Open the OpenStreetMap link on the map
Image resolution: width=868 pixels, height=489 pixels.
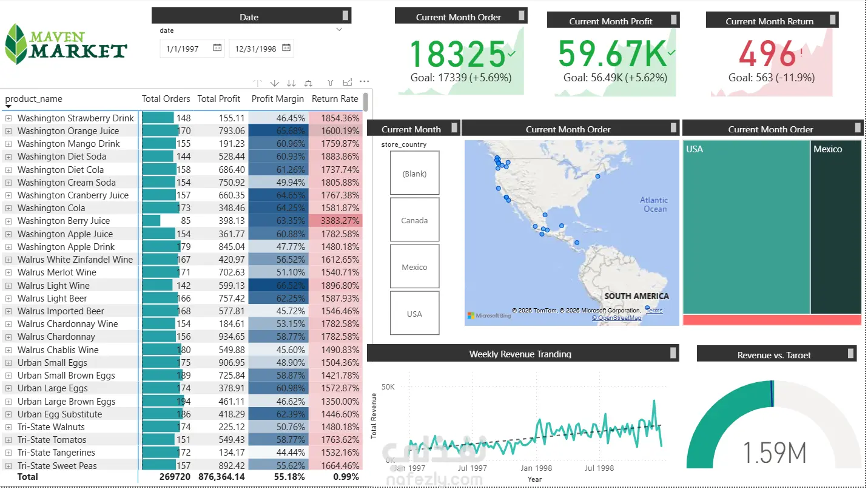pyautogui.click(x=616, y=317)
